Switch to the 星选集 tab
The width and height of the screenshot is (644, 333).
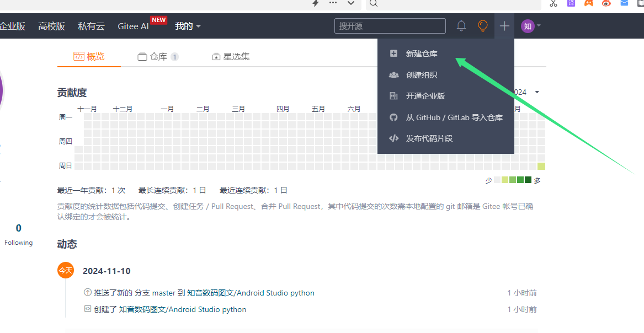point(231,56)
